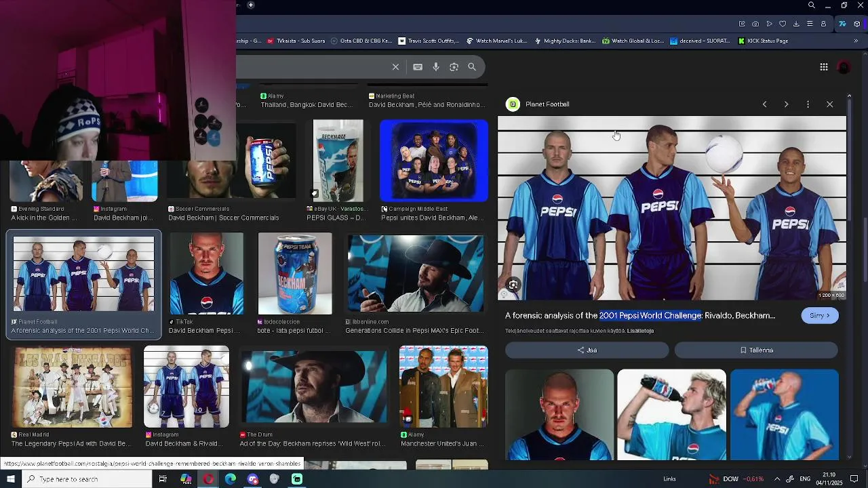Screen dimensions: 868x488
Task: Open browser snapshot camera tool
Action: click(755, 24)
